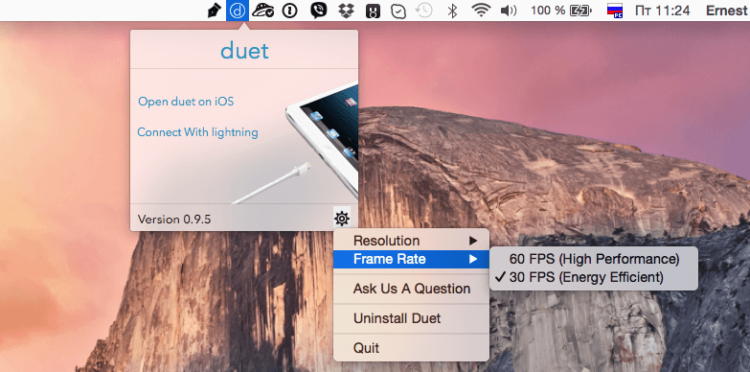Viewport: 750px width, 372px height.
Task: Click the duet icon in the menu bar
Action: 237,11
